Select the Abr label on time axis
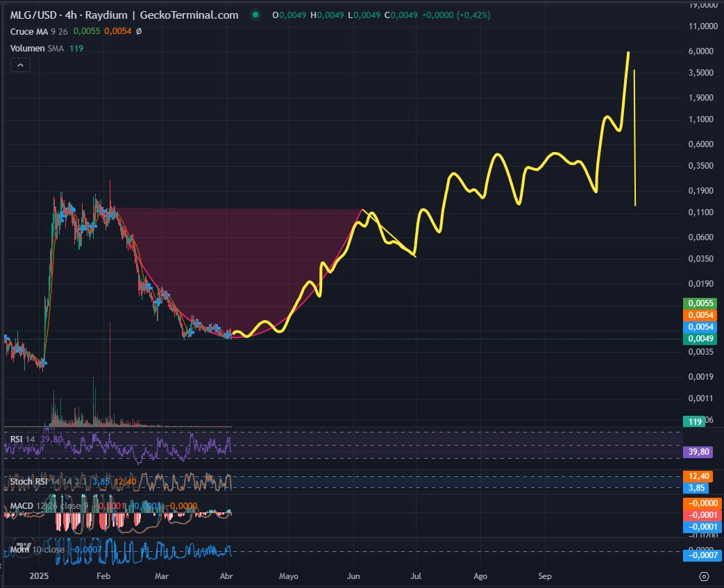The image size is (724, 588). (x=226, y=576)
